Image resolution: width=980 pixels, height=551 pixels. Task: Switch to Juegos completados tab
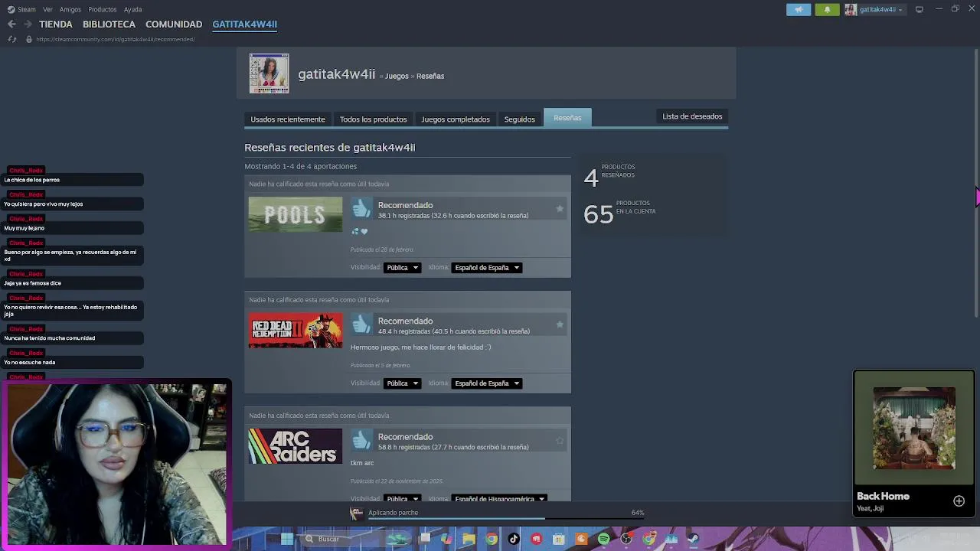click(456, 119)
